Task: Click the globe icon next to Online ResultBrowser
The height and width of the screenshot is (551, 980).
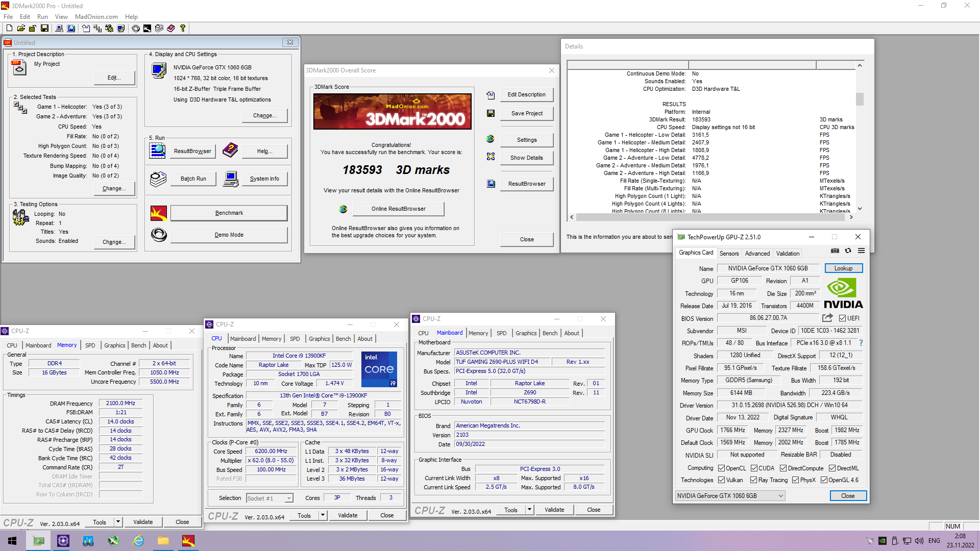Action: tap(343, 209)
